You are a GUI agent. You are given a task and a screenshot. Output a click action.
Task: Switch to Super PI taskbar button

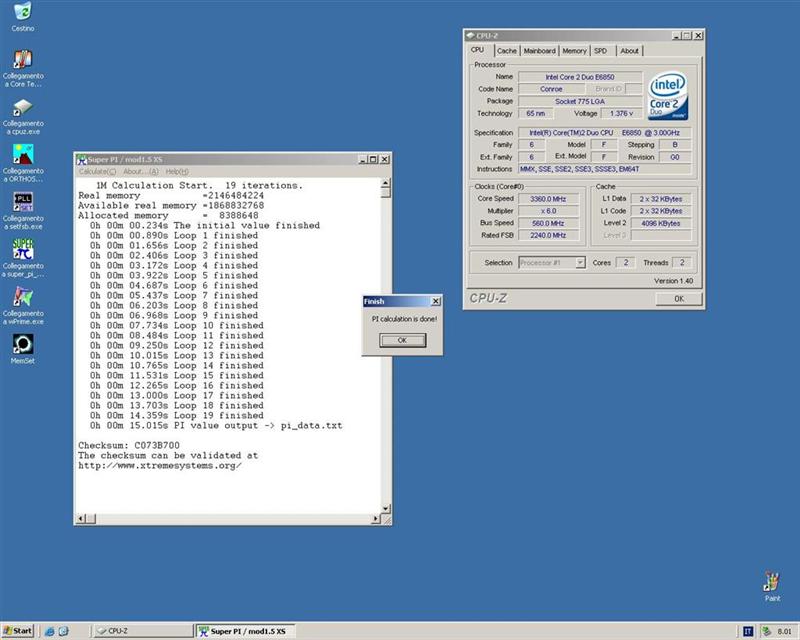pos(245,631)
